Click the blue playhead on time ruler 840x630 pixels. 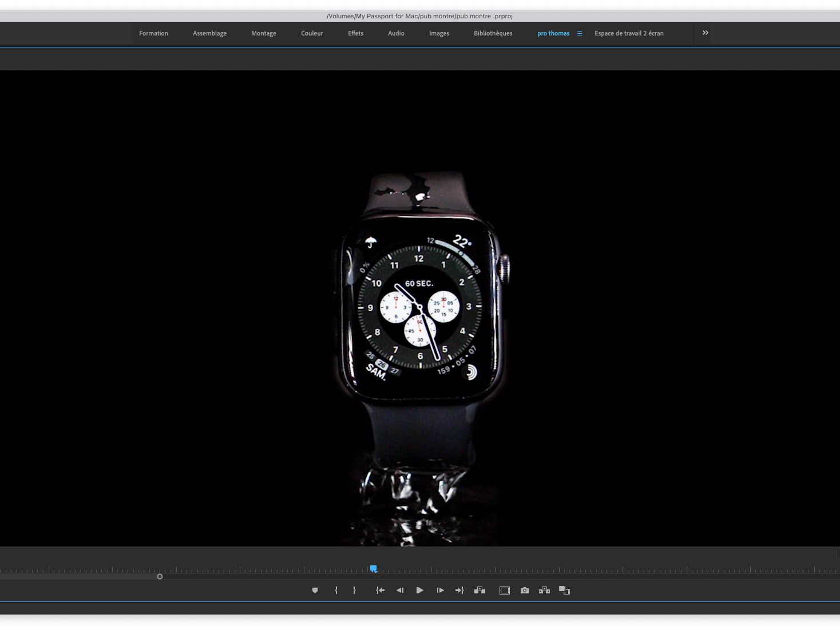373,569
